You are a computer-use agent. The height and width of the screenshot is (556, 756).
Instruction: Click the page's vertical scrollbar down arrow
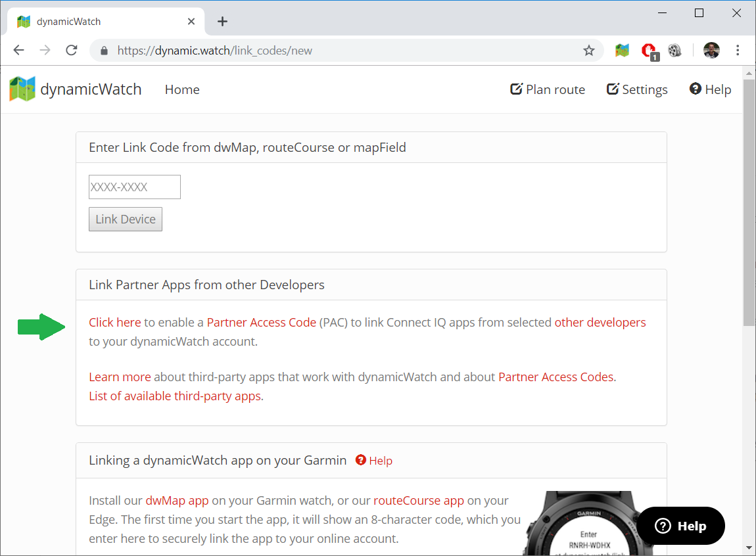749,547
